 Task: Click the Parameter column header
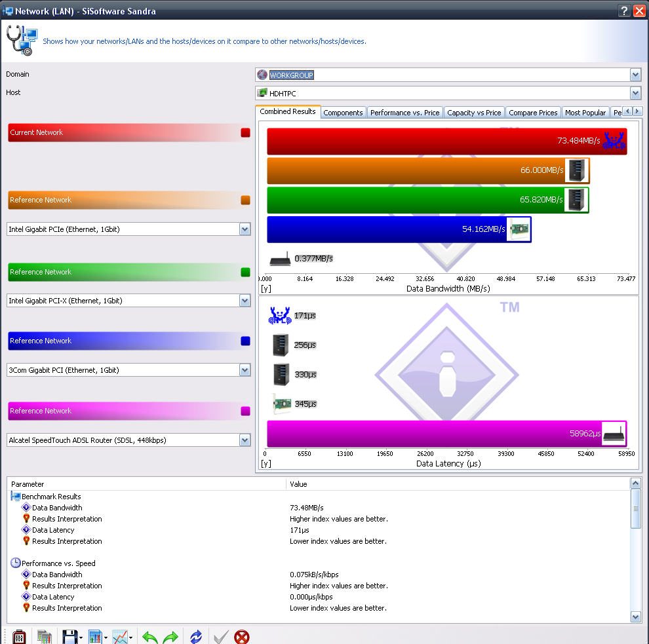pyautogui.click(x=147, y=484)
